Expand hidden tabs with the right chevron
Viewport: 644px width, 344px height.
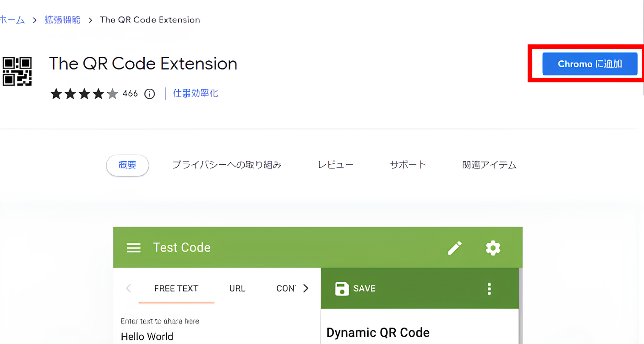click(306, 288)
